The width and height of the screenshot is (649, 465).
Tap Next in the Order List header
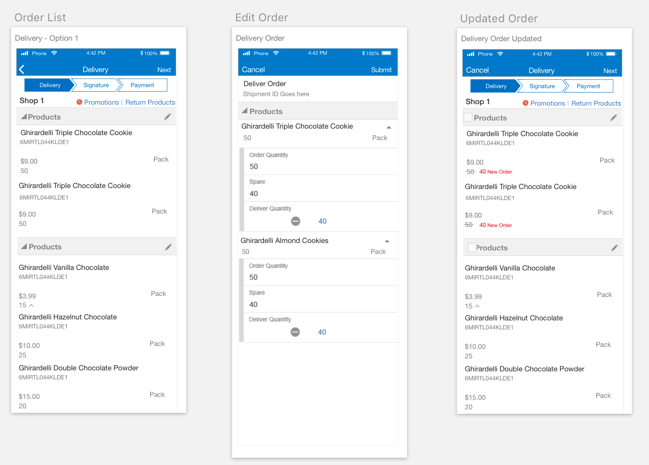coord(164,70)
